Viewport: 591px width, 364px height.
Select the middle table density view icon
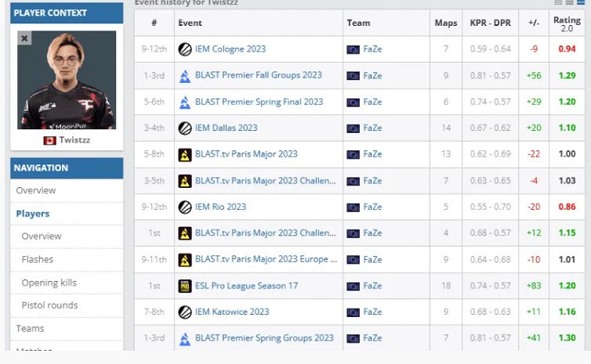tap(569, 3)
